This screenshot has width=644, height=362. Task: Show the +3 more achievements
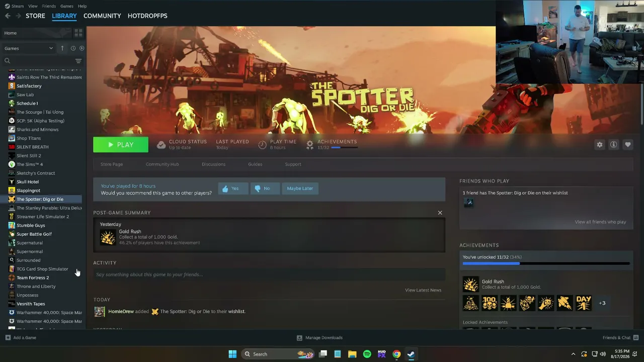602,303
